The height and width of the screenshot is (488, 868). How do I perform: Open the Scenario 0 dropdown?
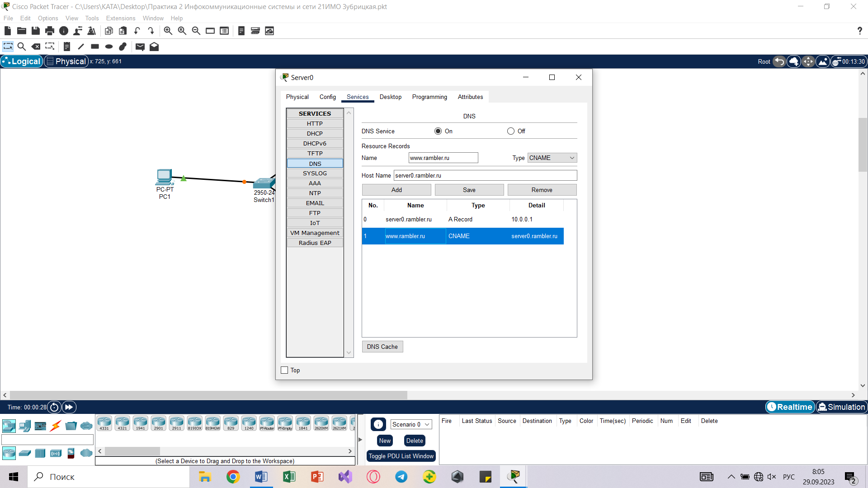coord(411,424)
